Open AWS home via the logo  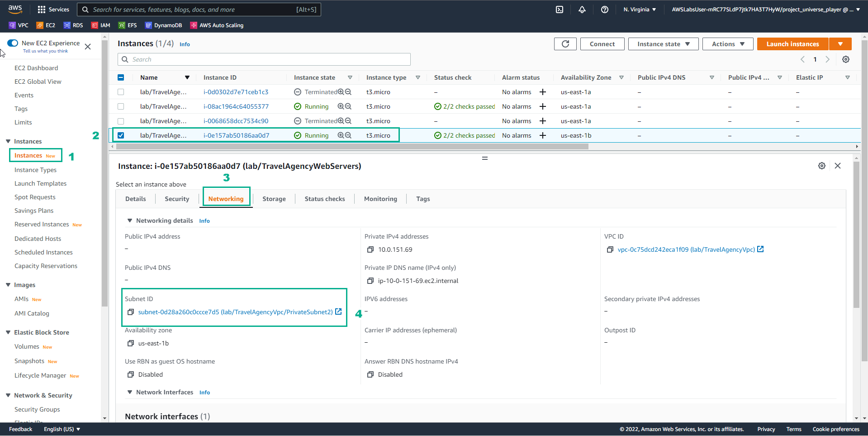pos(15,9)
